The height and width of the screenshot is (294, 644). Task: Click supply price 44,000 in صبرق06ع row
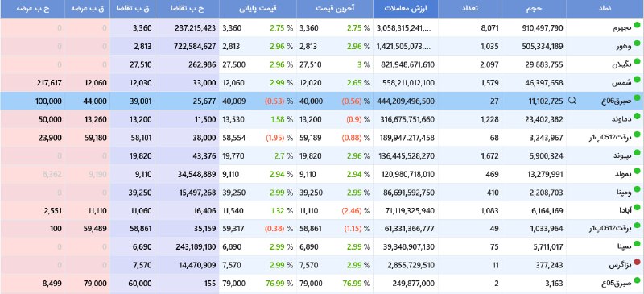click(95, 101)
